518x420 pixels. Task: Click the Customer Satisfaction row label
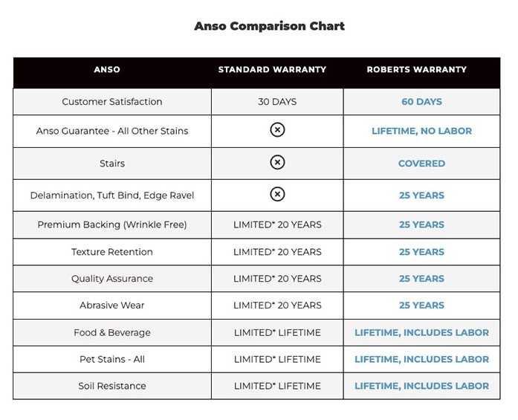point(112,102)
